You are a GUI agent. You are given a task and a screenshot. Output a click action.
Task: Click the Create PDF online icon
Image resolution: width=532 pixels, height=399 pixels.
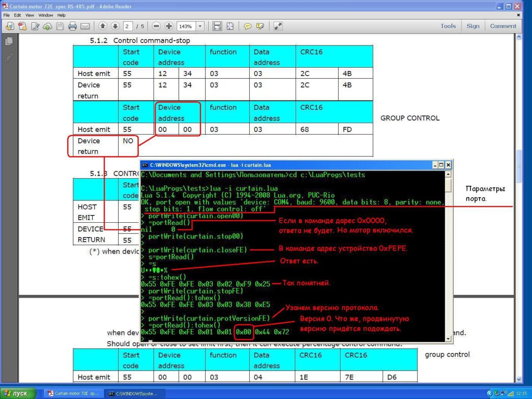[22, 26]
